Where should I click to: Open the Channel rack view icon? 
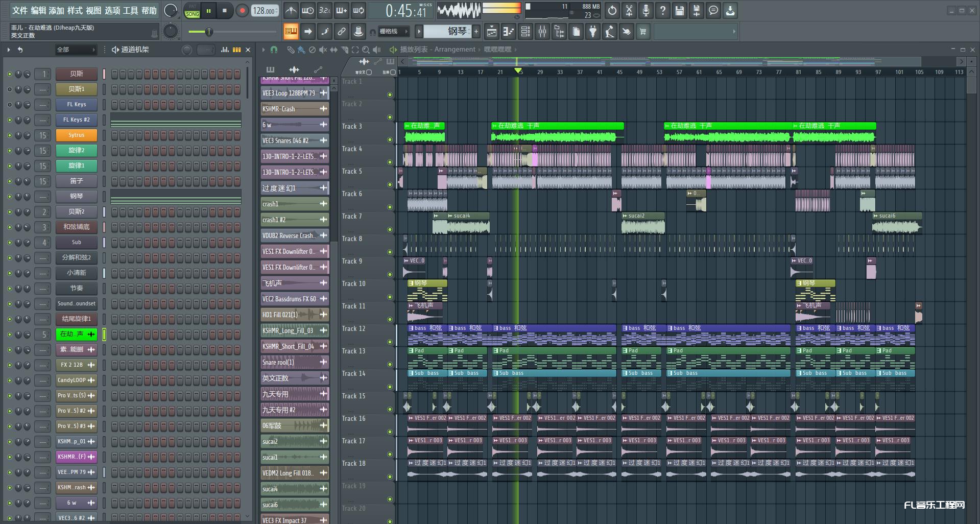pos(525,32)
